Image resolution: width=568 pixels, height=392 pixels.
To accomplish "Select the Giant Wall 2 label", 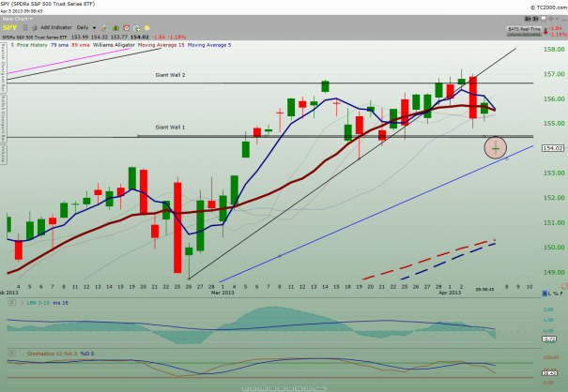I will pos(170,75).
